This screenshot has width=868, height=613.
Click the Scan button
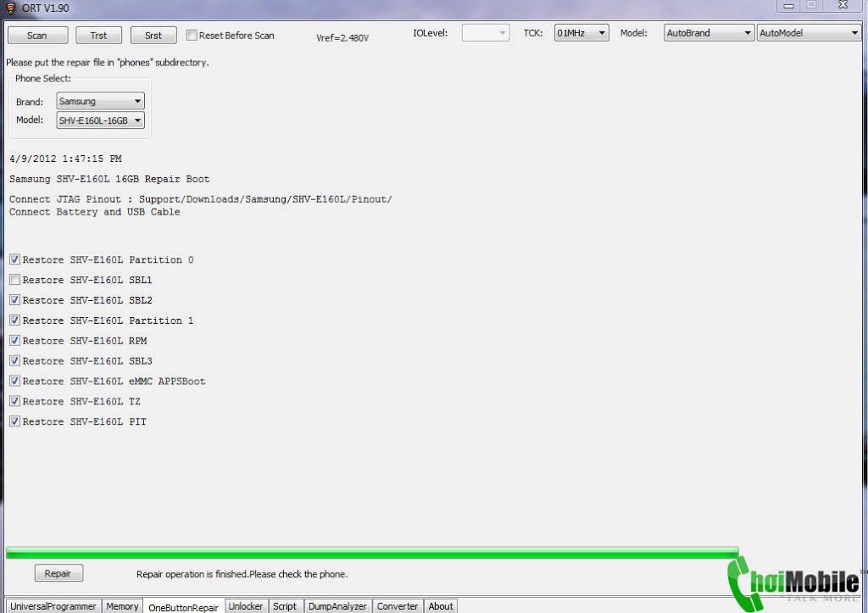coord(37,36)
